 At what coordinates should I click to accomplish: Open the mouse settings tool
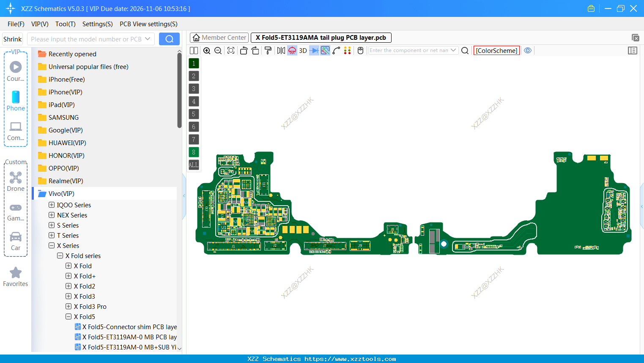[360, 50]
